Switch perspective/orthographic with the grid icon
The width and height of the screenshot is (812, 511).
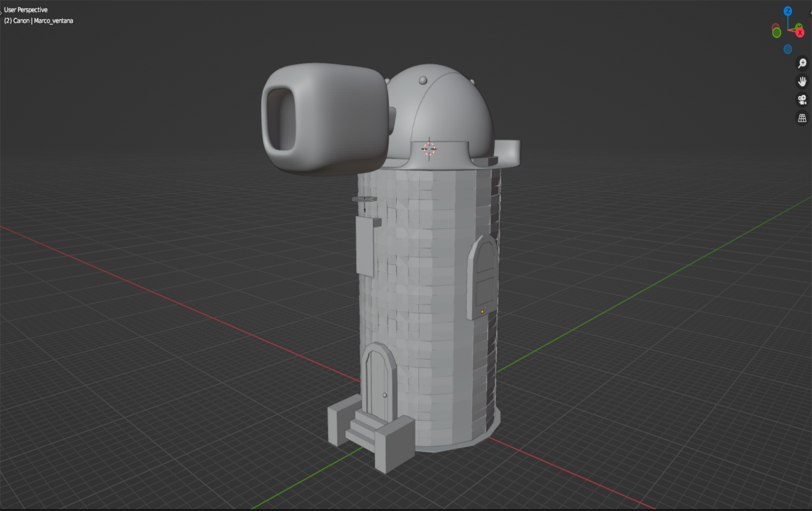(802, 118)
